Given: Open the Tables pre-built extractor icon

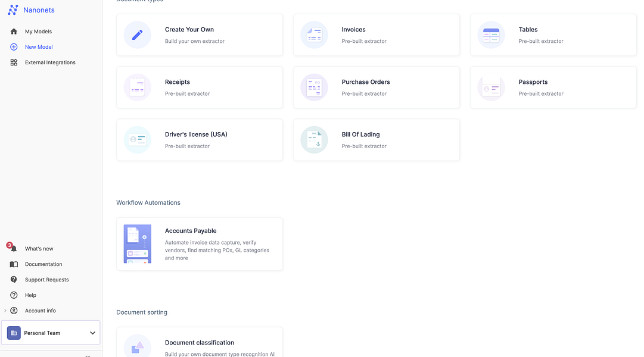Looking at the screenshot, I should (x=491, y=35).
